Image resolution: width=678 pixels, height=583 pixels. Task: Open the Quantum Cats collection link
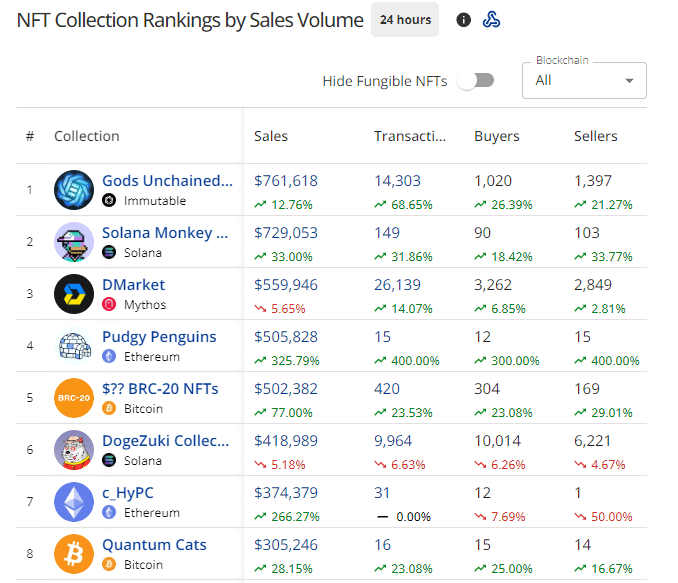(x=154, y=545)
